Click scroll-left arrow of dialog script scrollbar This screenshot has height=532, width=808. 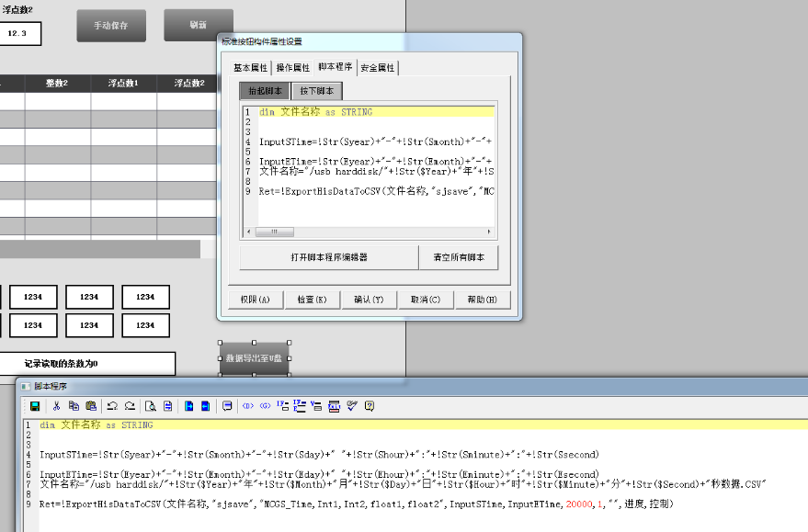point(249,232)
